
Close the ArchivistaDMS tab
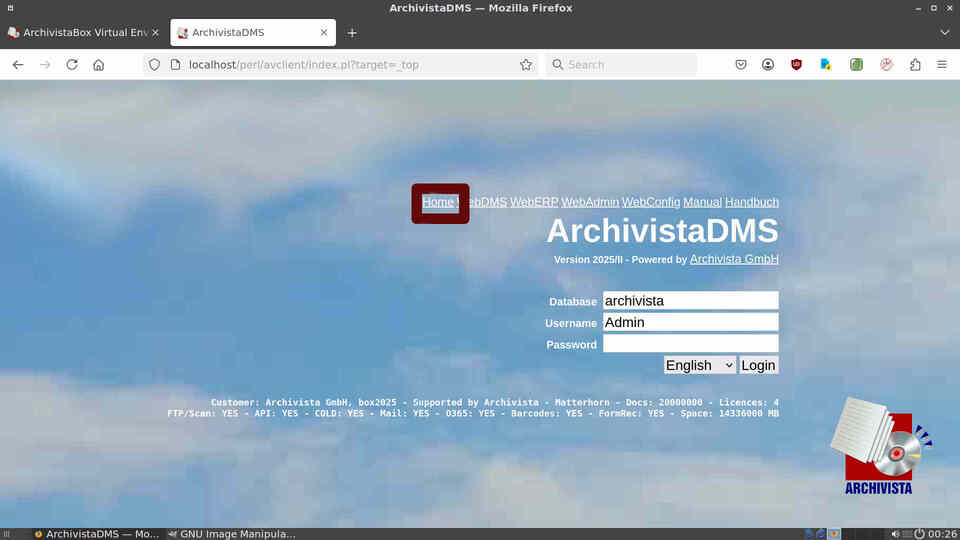324,32
